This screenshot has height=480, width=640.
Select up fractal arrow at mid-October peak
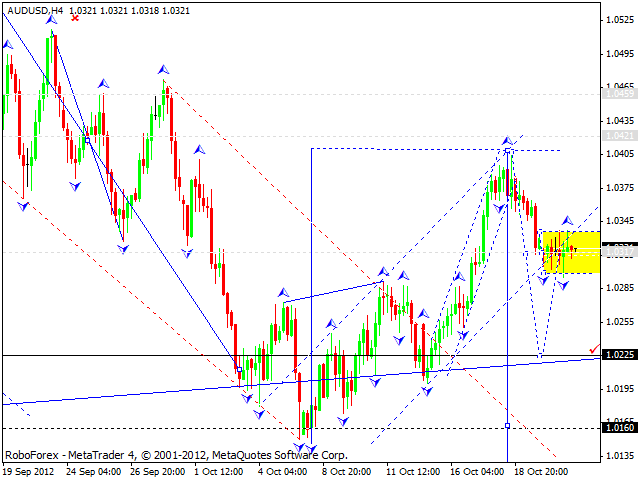coord(507,141)
